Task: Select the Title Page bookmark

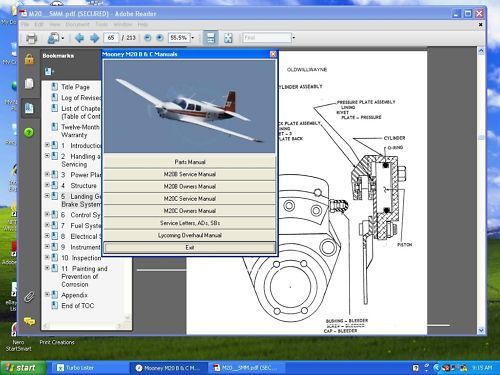Action: pyautogui.click(x=75, y=87)
